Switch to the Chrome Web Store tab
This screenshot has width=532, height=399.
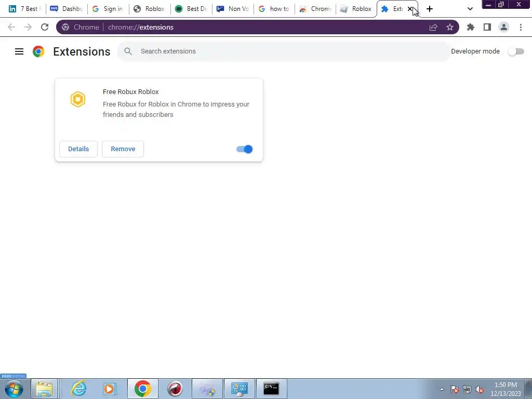coord(315,9)
